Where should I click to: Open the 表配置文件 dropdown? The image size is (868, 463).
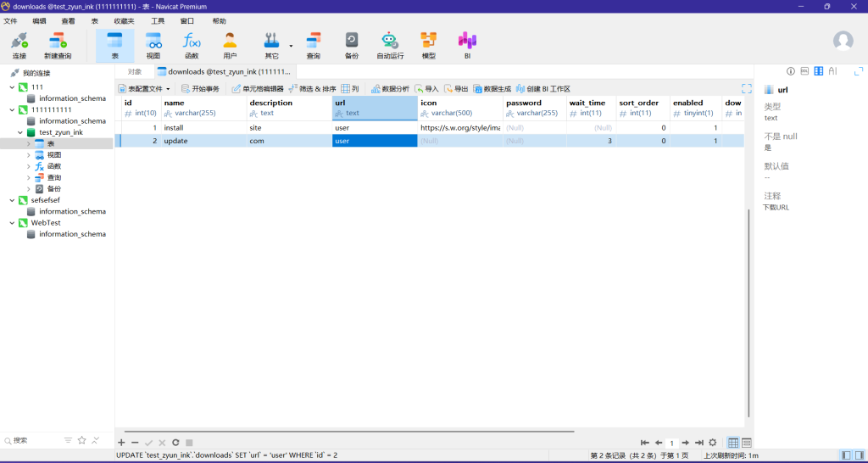pyautogui.click(x=144, y=89)
